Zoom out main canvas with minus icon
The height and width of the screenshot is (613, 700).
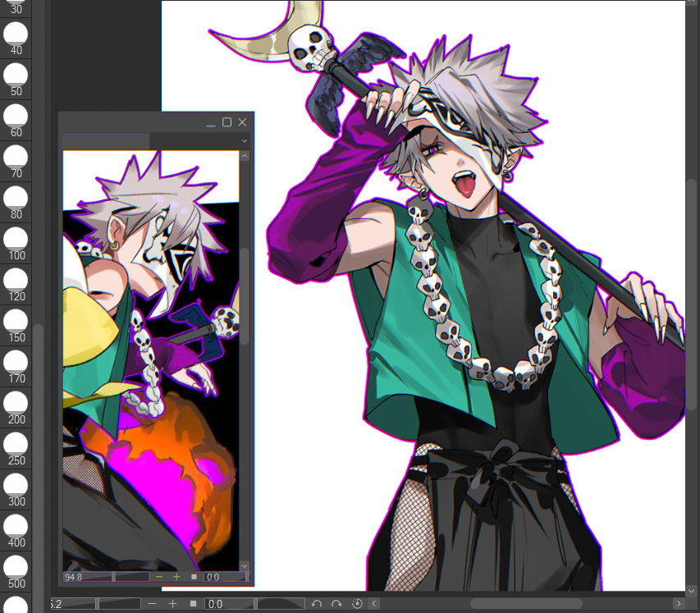[153, 604]
